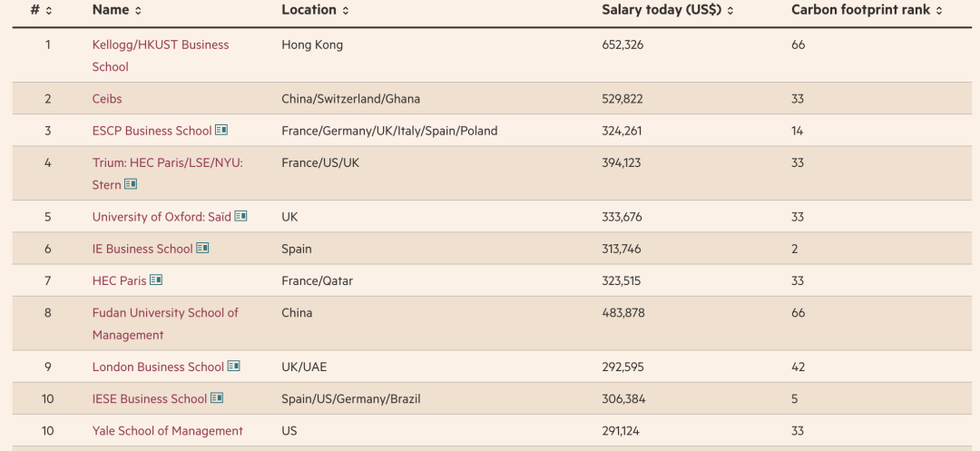Select salary value 323,515
Image resolution: width=980 pixels, height=451 pixels.
click(x=621, y=280)
